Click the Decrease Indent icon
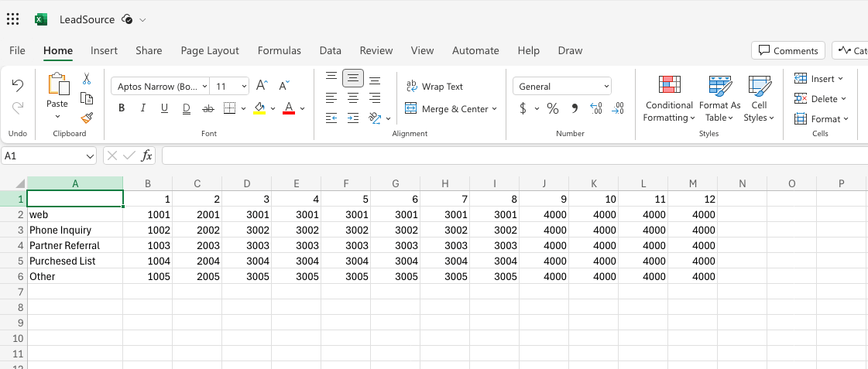 coord(331,118)
